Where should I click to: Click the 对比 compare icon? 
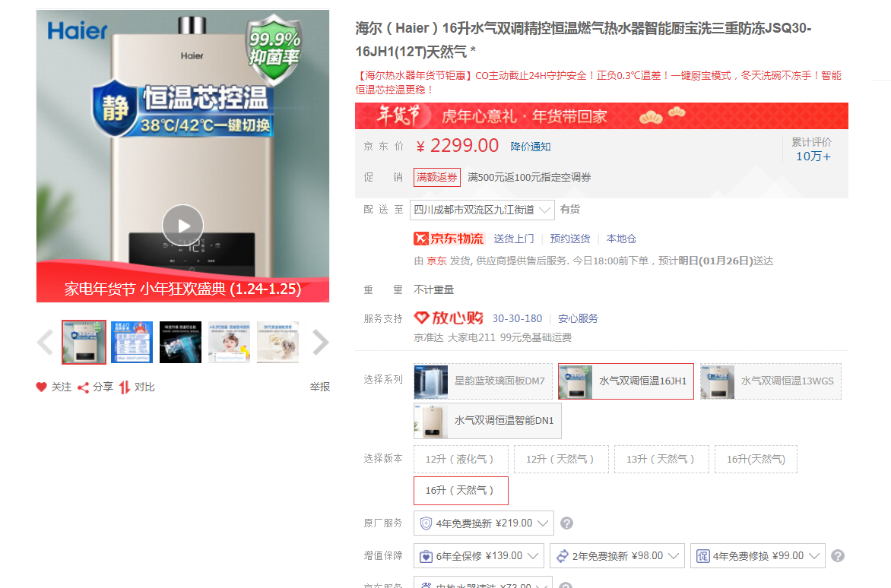pyautogui.click(x=125, y=387)
